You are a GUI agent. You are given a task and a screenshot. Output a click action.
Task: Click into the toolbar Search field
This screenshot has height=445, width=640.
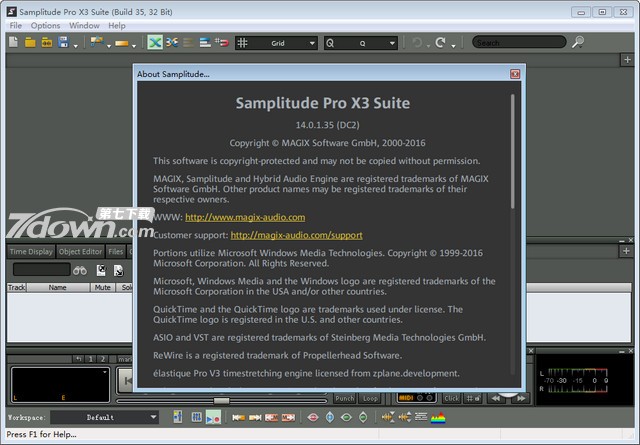[519, 42]
